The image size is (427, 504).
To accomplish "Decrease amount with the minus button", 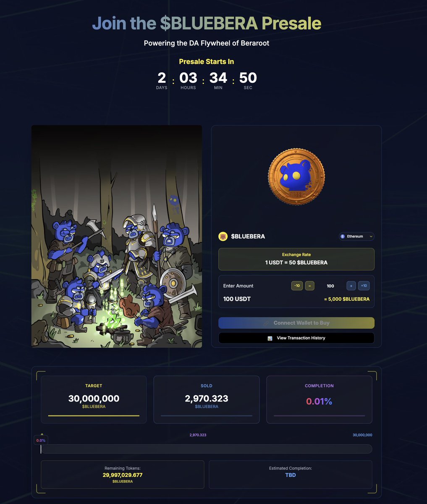I will click(x=309, y=286).
